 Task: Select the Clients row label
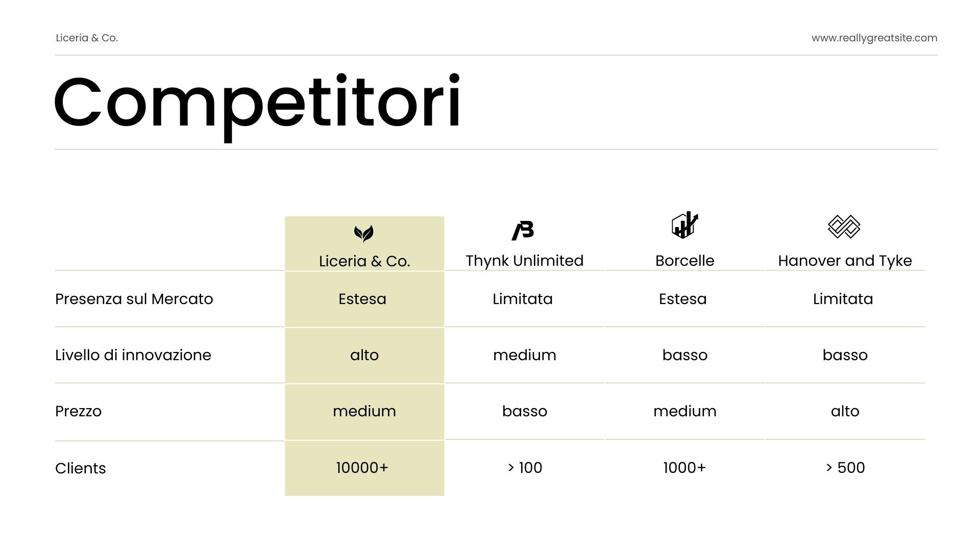pos(81,468)
